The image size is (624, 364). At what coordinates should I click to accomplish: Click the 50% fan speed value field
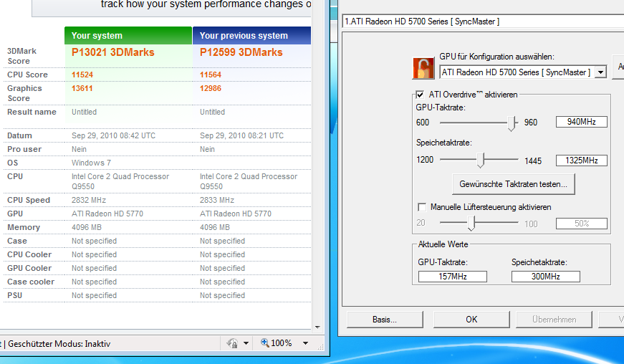pos(582,224)
